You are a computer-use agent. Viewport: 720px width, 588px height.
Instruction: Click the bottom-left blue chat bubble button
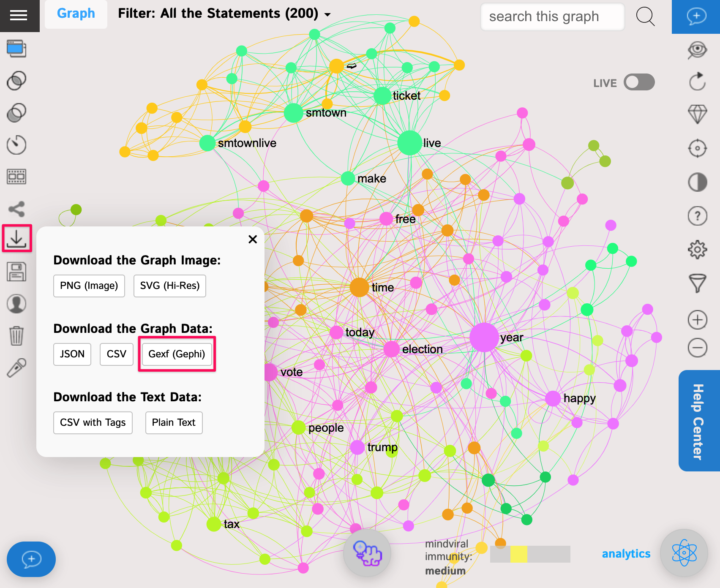[31, 559]
